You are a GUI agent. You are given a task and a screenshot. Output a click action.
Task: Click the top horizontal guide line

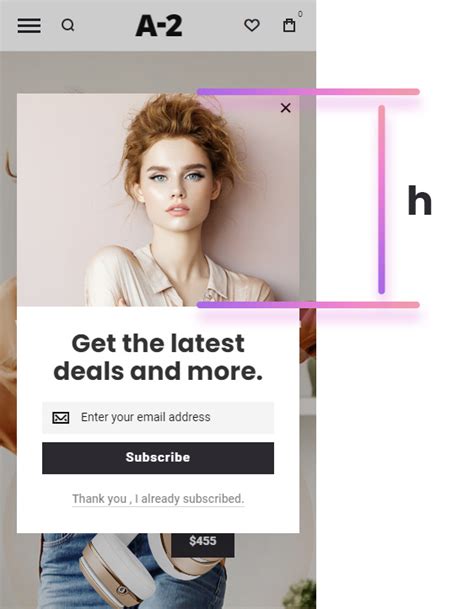point(308,92)
